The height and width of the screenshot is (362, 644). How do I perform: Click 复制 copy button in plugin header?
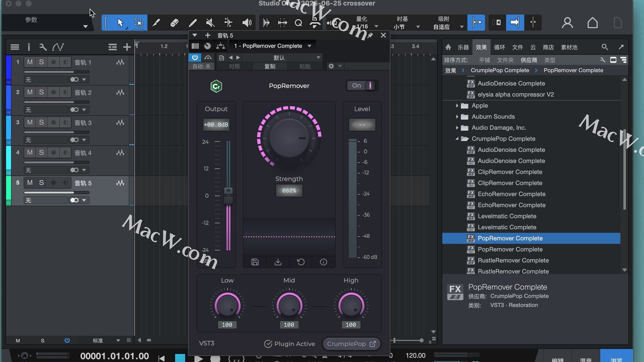(270, 66)
